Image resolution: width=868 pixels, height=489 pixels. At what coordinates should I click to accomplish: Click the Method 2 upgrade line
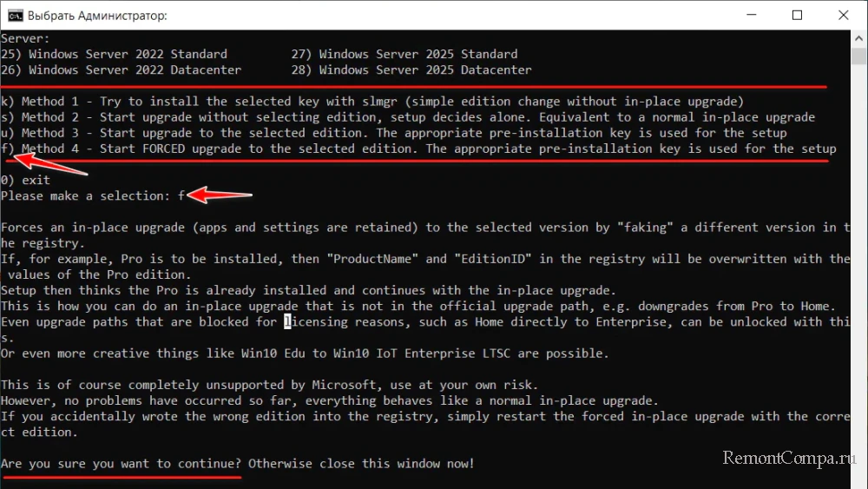click(408, 117)
